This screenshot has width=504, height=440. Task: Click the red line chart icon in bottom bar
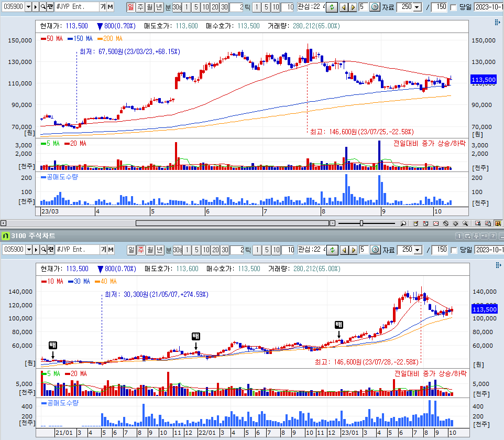[436, 223]
